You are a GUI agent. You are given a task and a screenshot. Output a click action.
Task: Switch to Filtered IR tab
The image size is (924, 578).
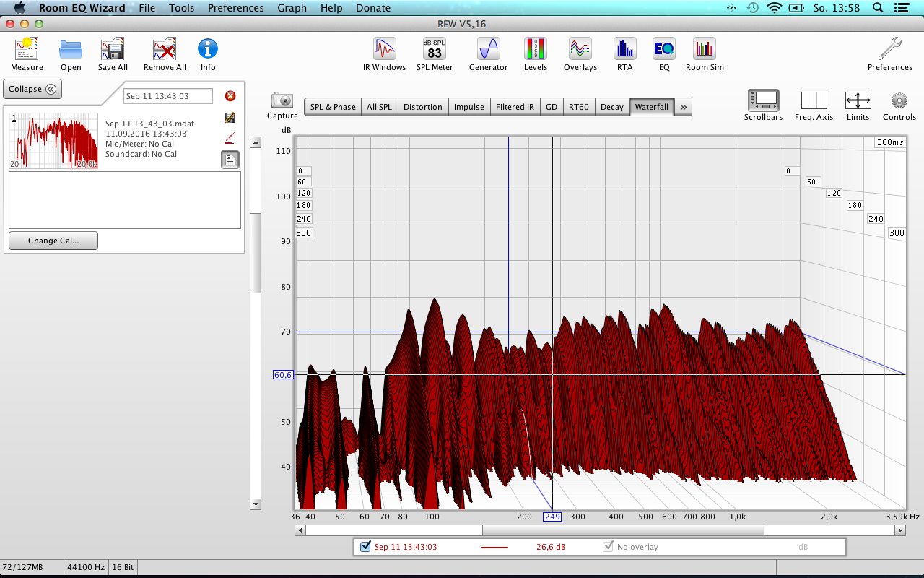click(x=515, y=107)
